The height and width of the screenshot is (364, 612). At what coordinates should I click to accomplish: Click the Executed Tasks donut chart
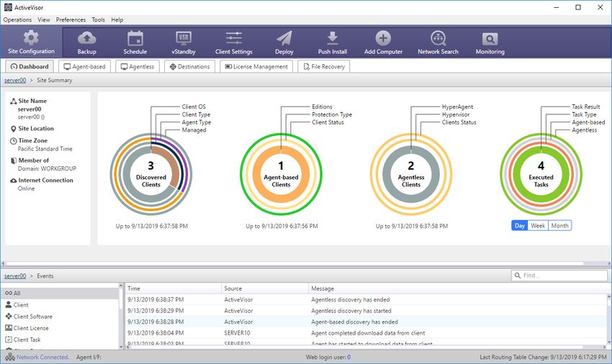coord(541,174)
